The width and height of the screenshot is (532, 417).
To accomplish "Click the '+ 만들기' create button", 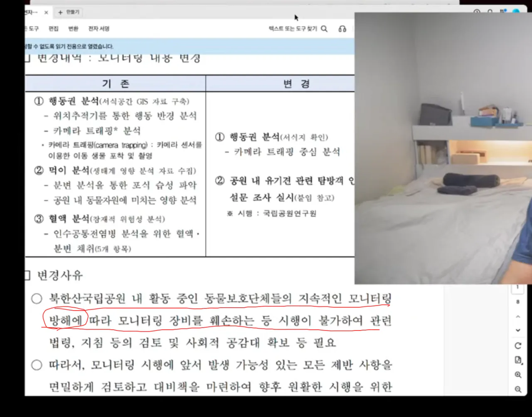I will point(69,12).
